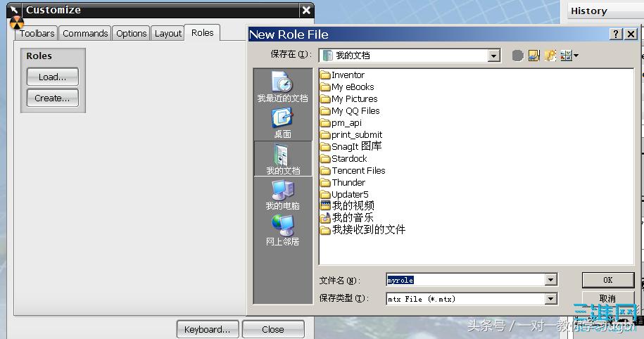
Task: Click the dialog help question mark
Action: tap(615, 34)
